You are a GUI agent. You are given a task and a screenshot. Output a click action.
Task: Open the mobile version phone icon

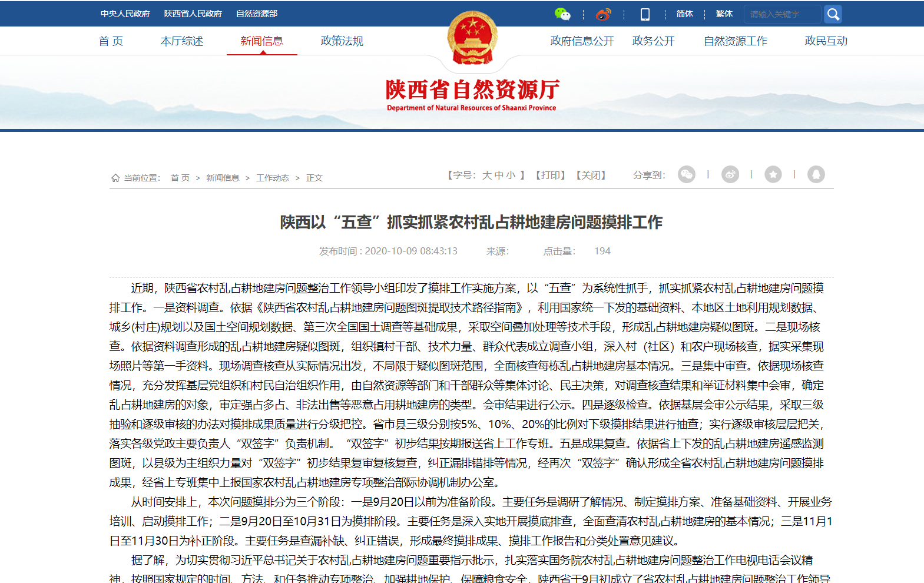645,14
